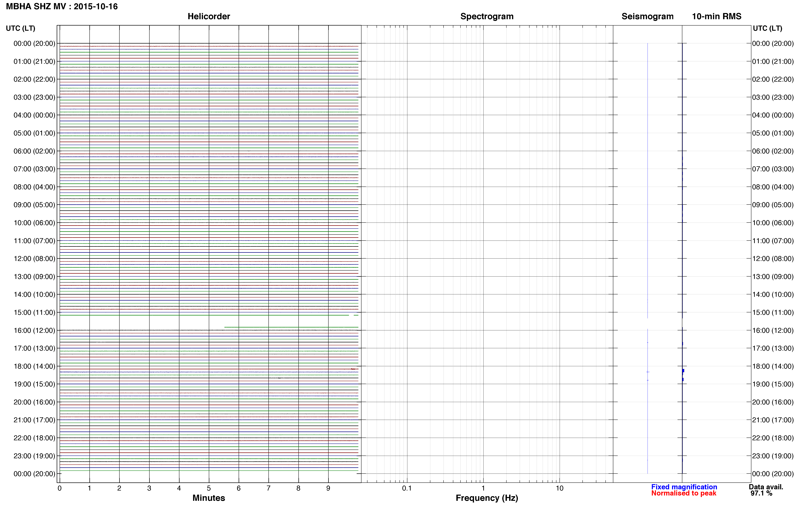
Task: Click the 'MBHA SHZ MV : 2015-10-16' title
Action: coord(62,6)
